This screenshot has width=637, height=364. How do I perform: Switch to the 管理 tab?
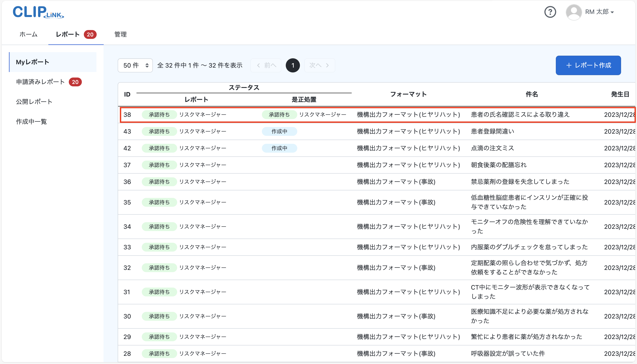click(120, 34)
